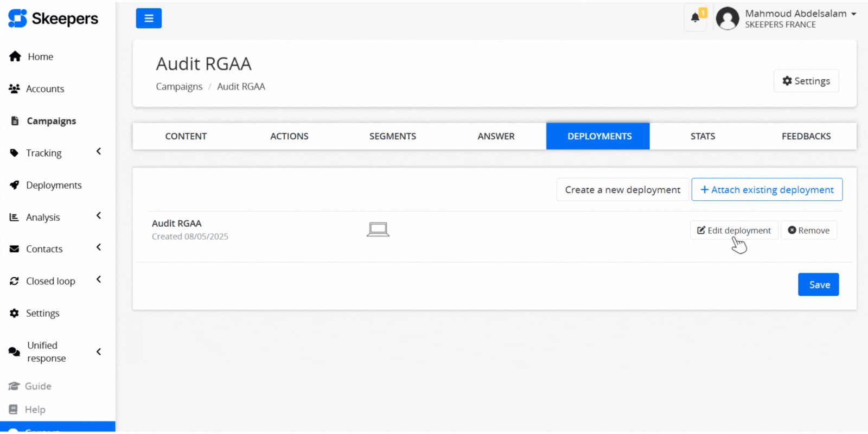
Task: Expand the Analysis submenu chevron
Action: pos(99,216)
